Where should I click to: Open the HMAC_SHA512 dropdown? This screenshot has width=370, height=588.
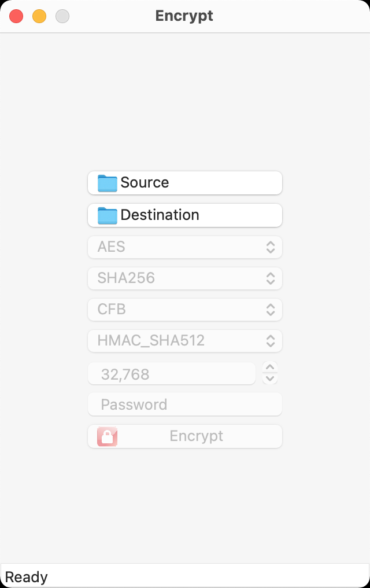click(x=184, y=341)
